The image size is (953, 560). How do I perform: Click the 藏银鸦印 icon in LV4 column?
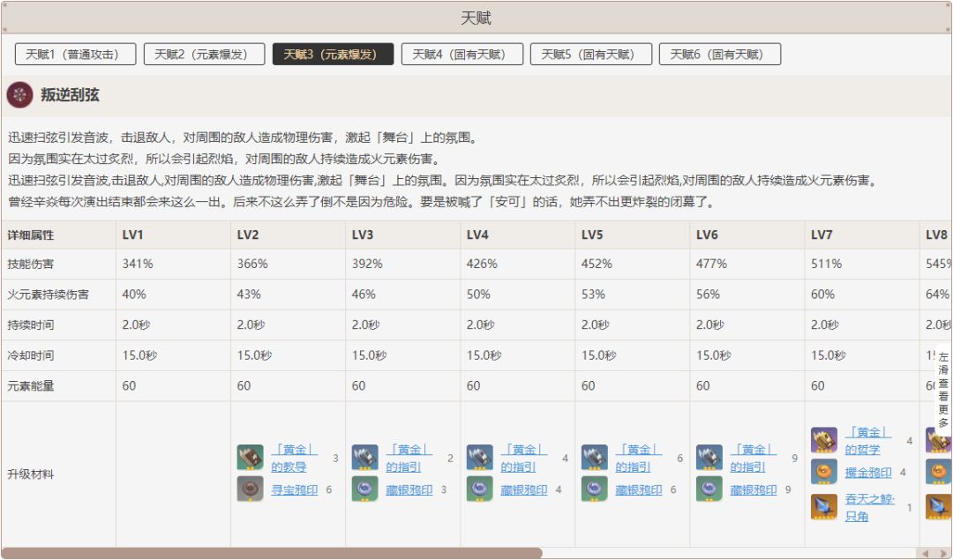pyautogui.click(x=479, y=489)
